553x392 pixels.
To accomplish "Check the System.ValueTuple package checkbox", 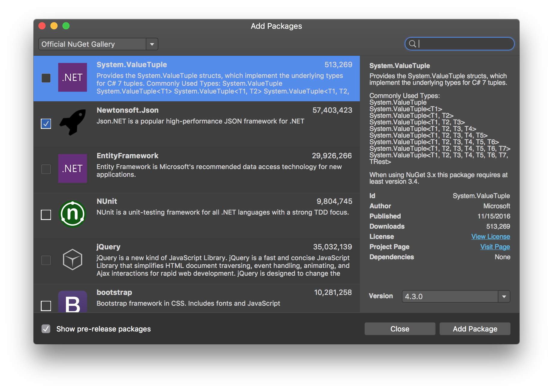I will 46,78.
